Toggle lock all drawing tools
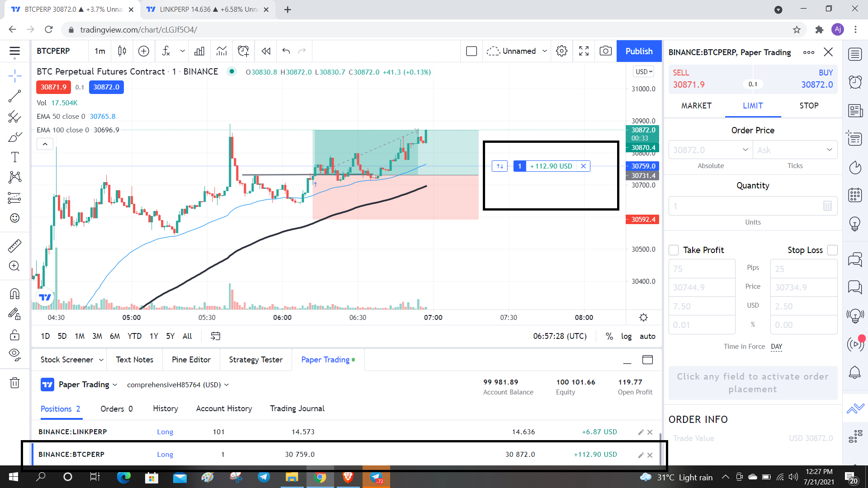The width and height of the screenshot is (868, 488). pyautogui.click(x=15, y=335)
